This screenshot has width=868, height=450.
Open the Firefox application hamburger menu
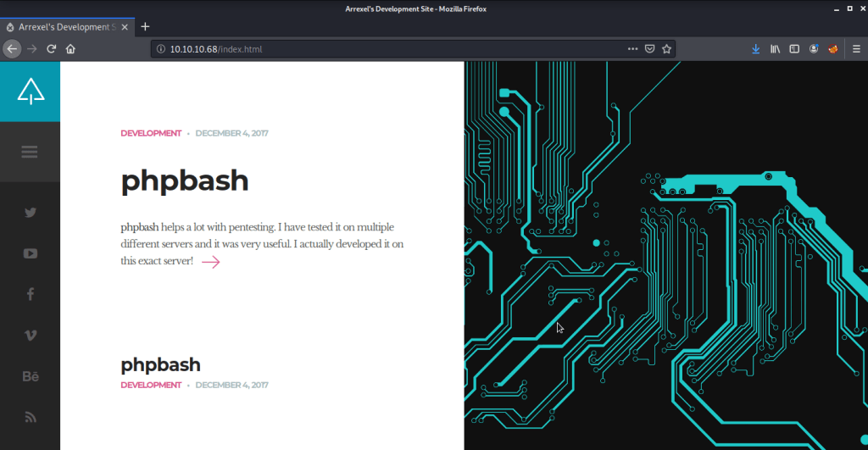(855, 49)
